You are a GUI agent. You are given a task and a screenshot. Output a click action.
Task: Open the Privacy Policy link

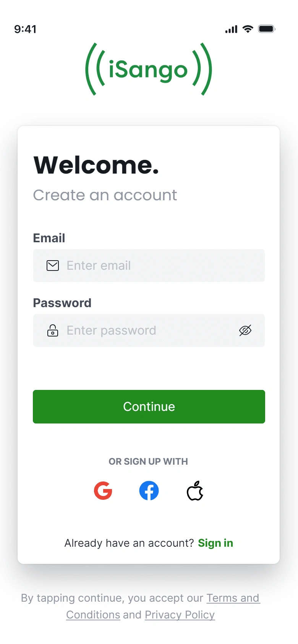(180, 615)
